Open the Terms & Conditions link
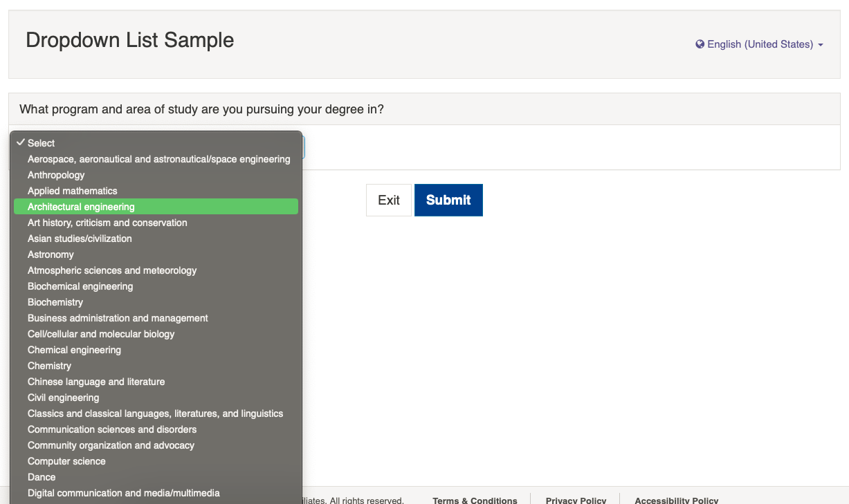 click(475, 500)
